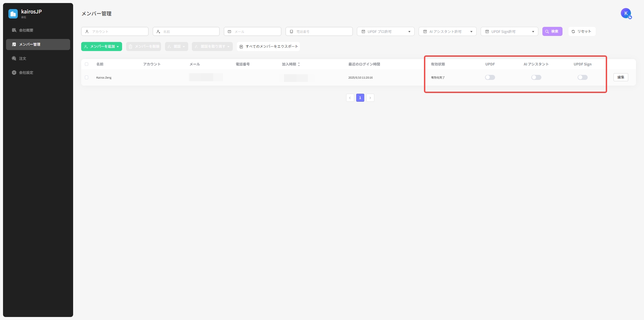Click the search magnifier icon in 検索

(x=547, y=32)
